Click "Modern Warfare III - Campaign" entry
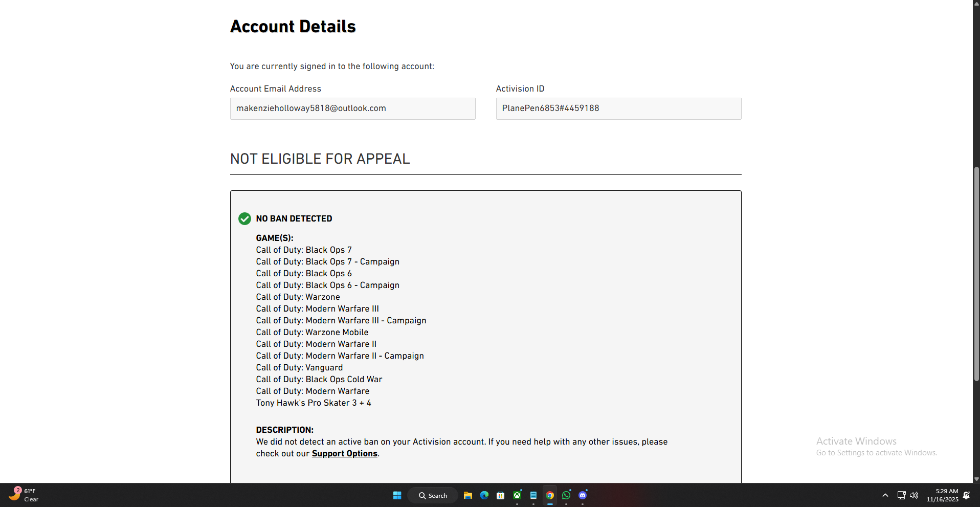 (x=341, y=320)
